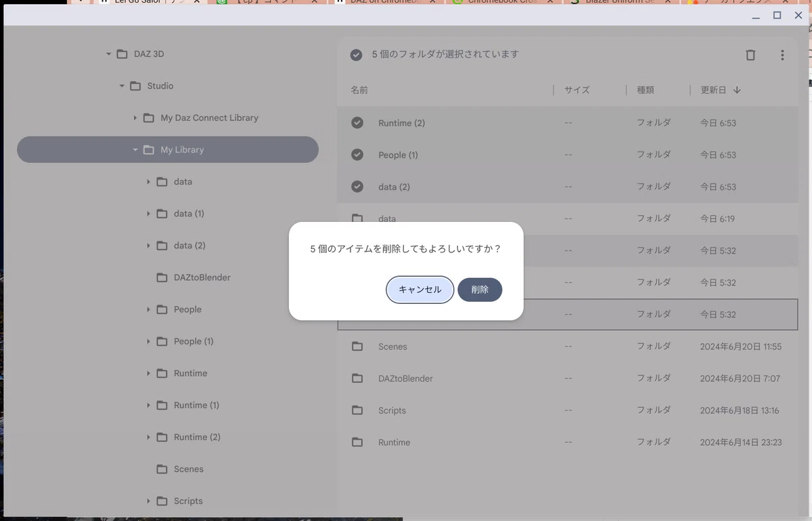Expand the People (1) arrow in the tree
This screenshot has height=521, width=812.
[x=148, y=341]
